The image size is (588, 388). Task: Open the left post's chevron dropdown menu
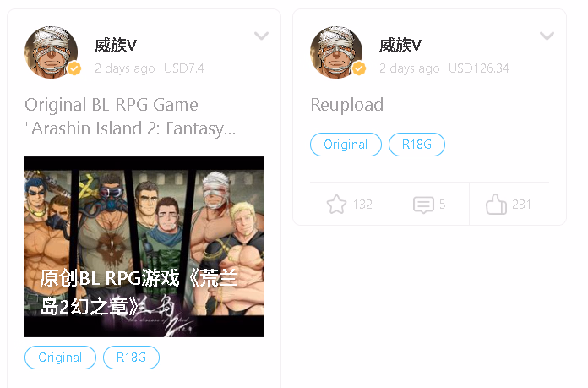click(x=261, y=36)
